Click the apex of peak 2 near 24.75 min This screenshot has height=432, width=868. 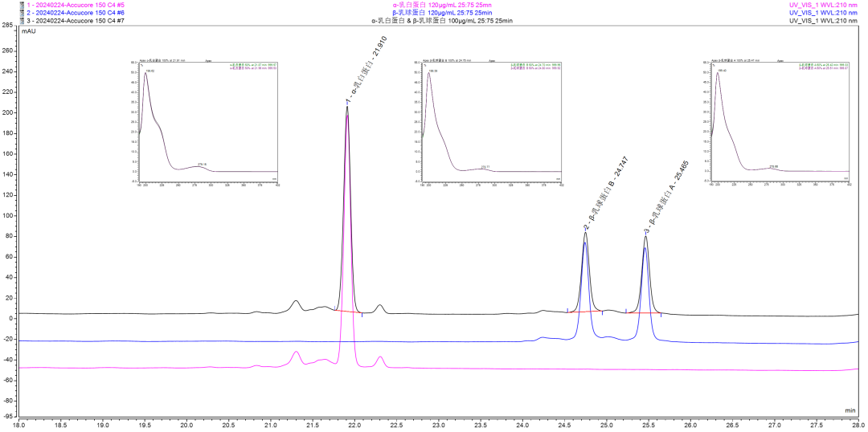[585, 234]
